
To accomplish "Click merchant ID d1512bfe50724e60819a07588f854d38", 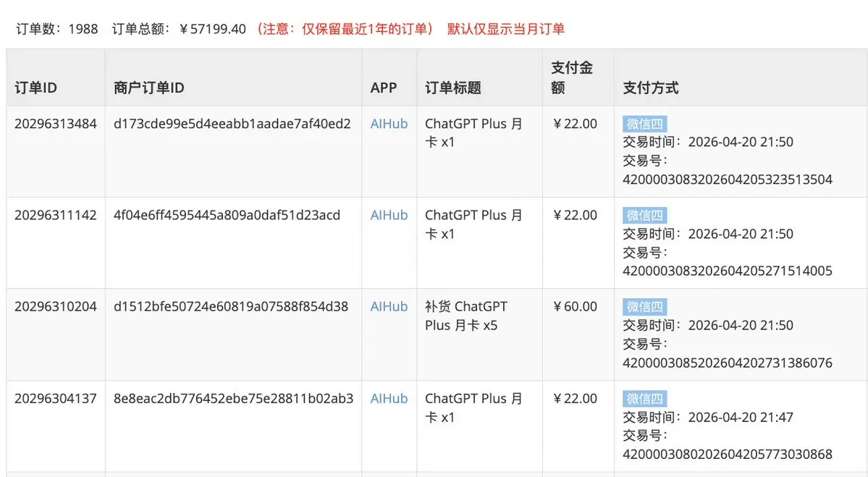I will pos(231,307).
